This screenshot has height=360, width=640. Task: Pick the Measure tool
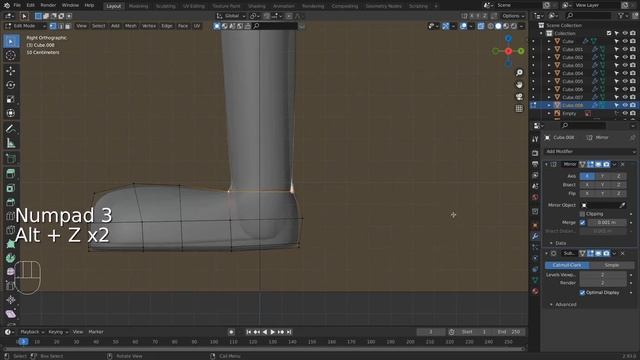tap(11, 143)
